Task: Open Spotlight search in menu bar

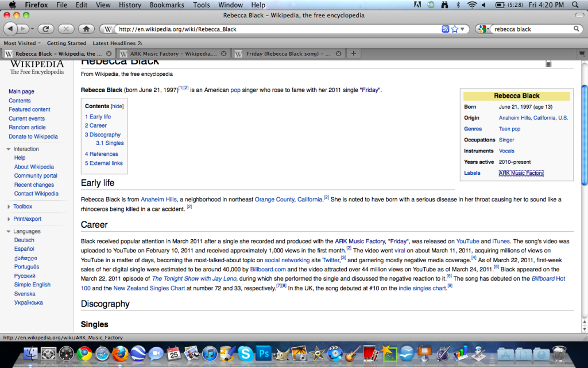Action: 575,5
